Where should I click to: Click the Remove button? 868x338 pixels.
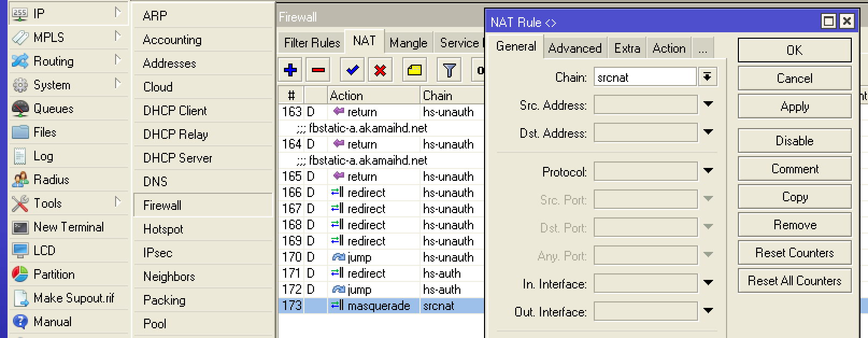(x=794, y=225)
